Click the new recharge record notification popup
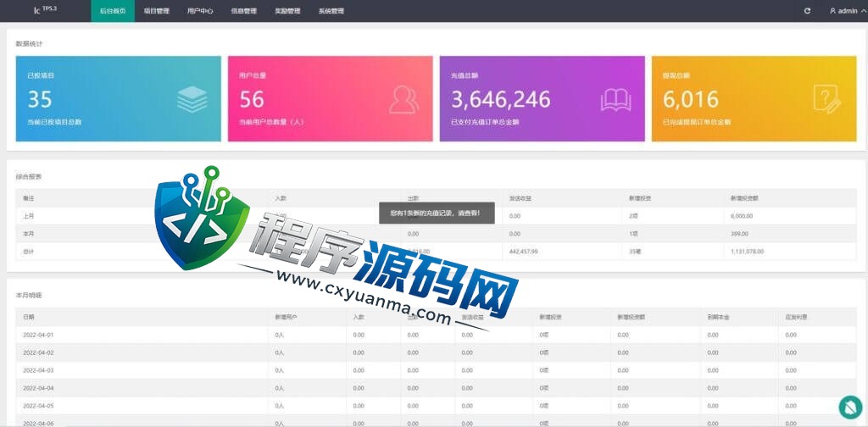Viewport: 868px width, 427px height. pyautogui.click(x=437, y=213)
